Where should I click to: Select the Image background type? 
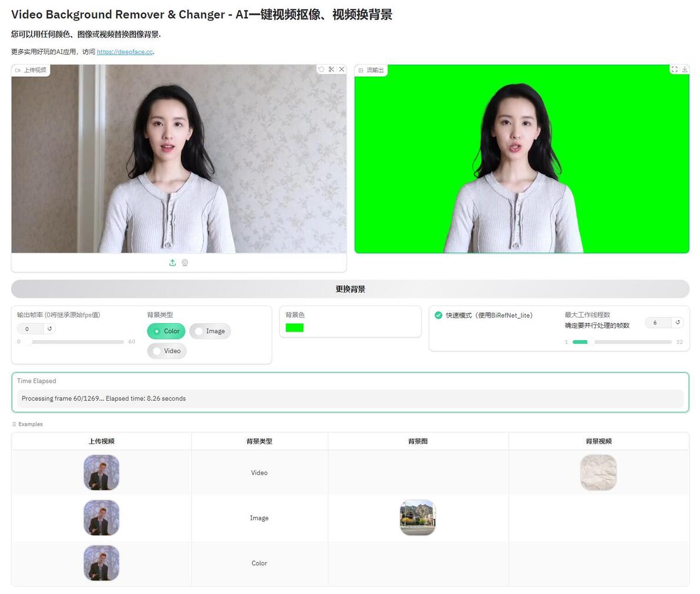[x=210, y=331]
